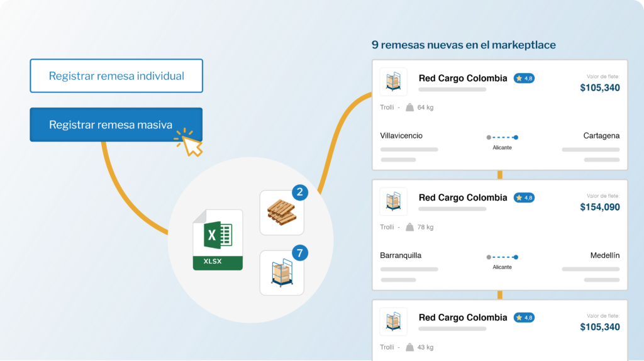Select the wooden pallet icon
Image resolution: width=644 pixels, height=361 pixels.
point(282,214)
